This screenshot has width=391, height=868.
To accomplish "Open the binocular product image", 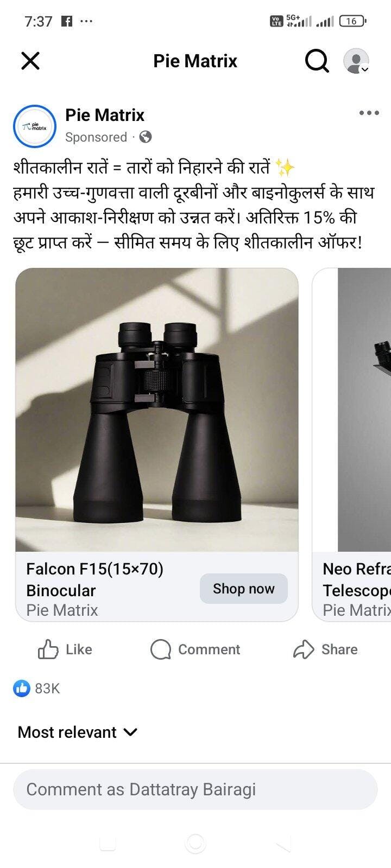I will point(157,410).
